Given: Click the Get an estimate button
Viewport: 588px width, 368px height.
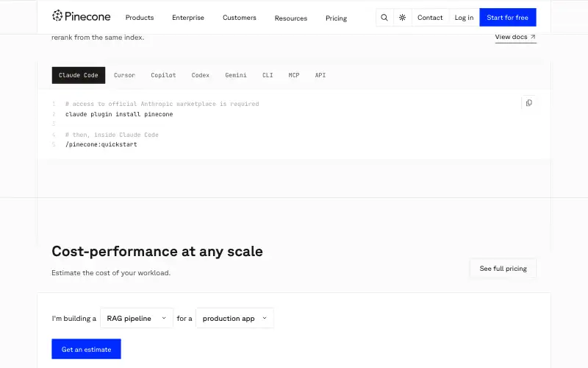Looking at the screenshot, I should (86, 349).
